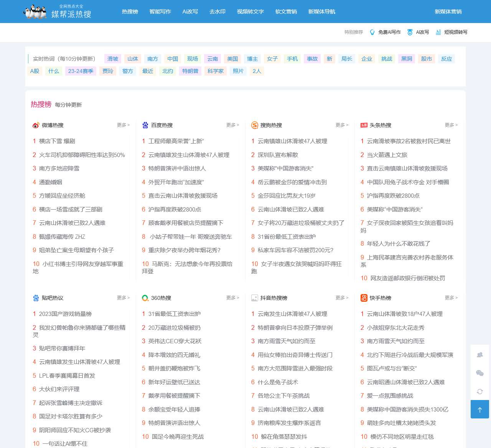Open the 视频转文字 nav item

[250, 12]
